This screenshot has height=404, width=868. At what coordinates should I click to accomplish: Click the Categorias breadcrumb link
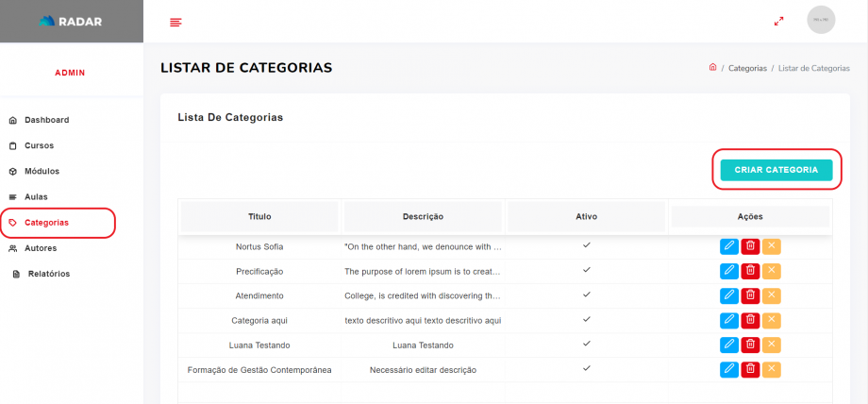[747, 69]
